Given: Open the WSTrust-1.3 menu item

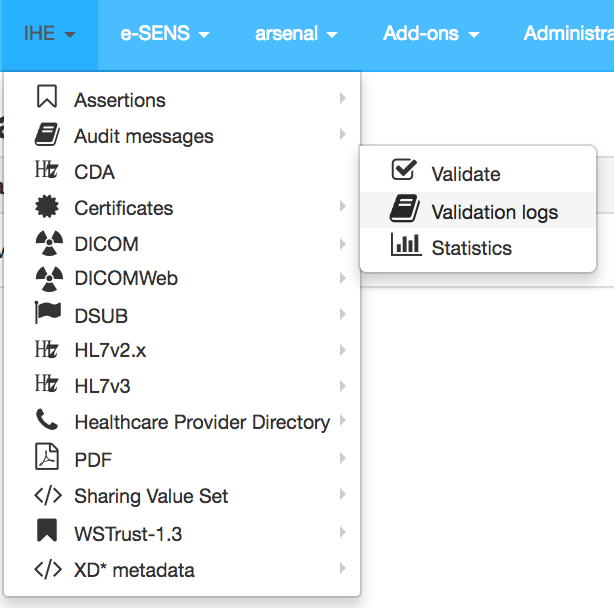Looking at the screenshot, I should (126, 533).
